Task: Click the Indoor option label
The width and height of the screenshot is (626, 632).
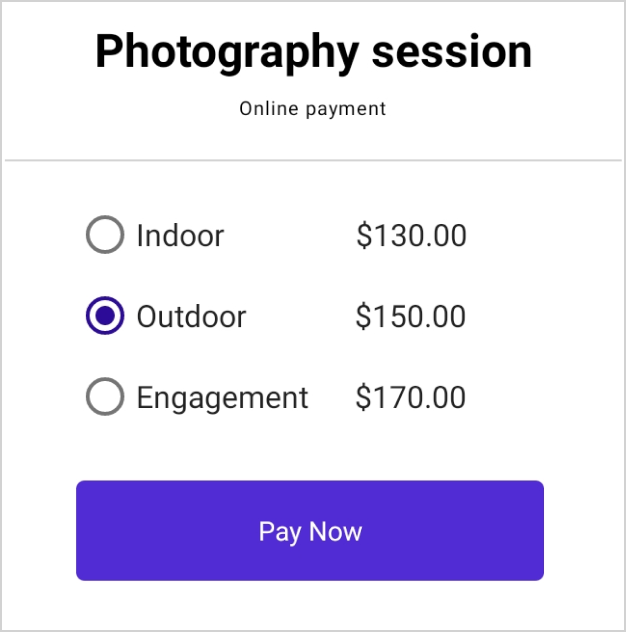Action: click(x=180, y=236)
